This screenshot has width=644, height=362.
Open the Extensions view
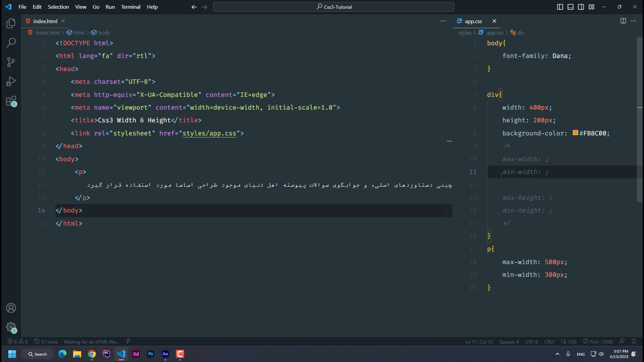tap(11, 101)
